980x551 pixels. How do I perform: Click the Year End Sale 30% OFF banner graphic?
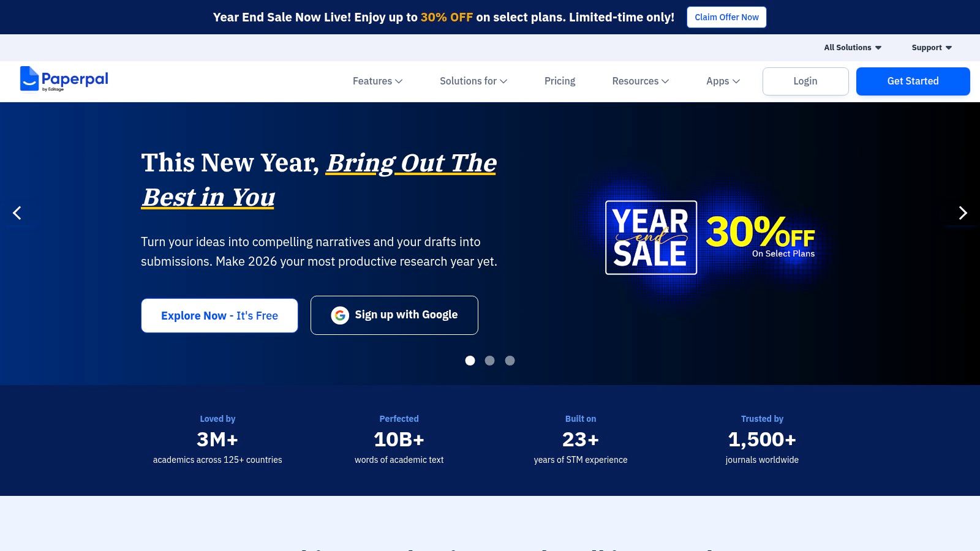(710, 238)
